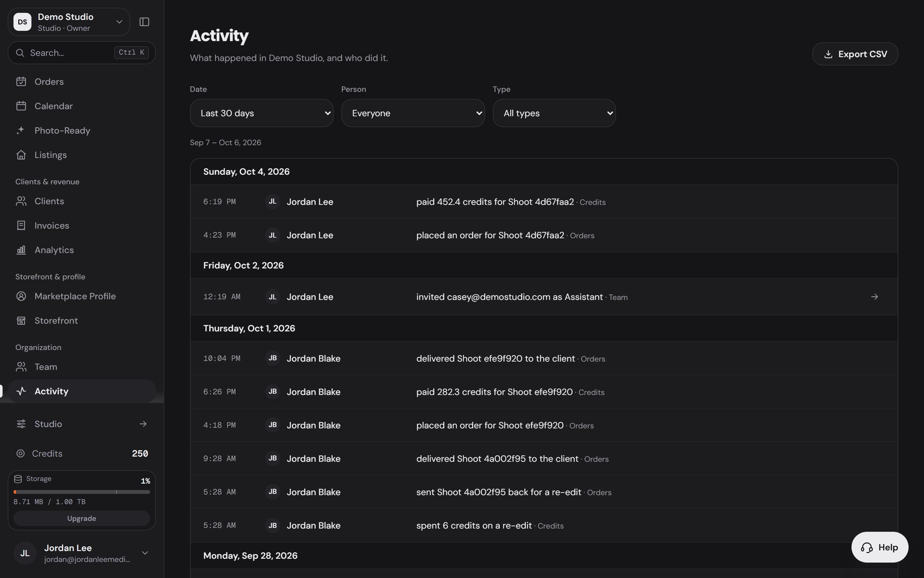Click the storage usage progress bar
This screenshot has width=924, height=578.
[82, 492]
